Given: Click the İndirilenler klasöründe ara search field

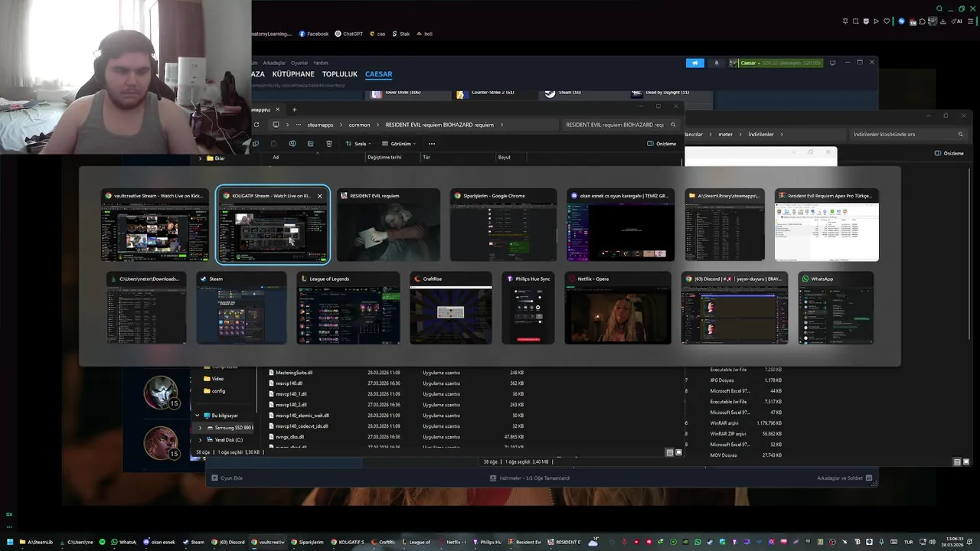Looking at the screenshot, I should (907, 134).
